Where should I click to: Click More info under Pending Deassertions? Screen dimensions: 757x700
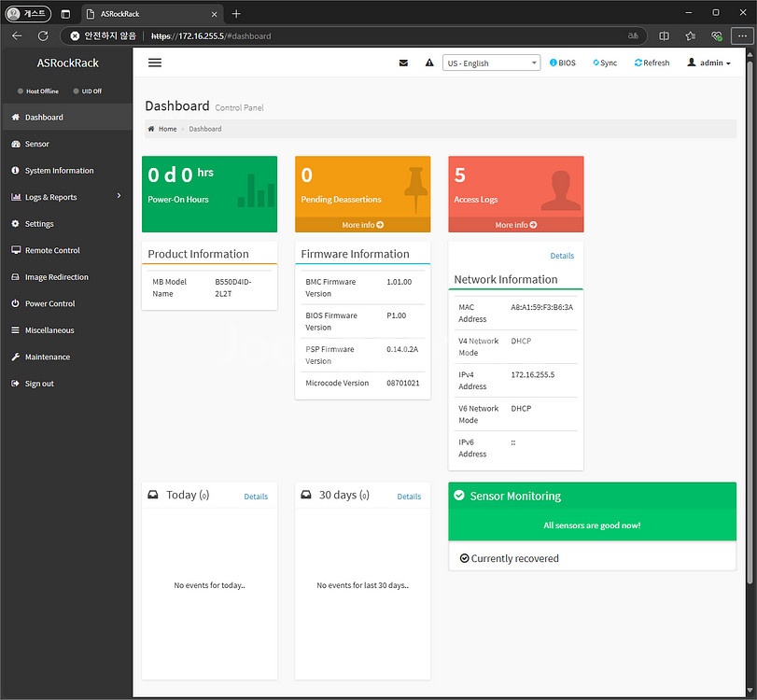point(362,225)
